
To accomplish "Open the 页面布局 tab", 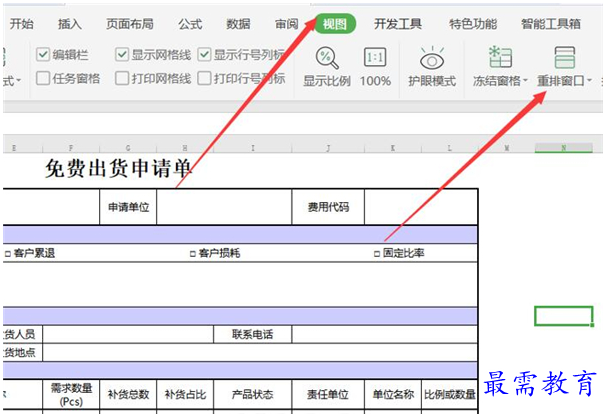I will click(130, 24).
